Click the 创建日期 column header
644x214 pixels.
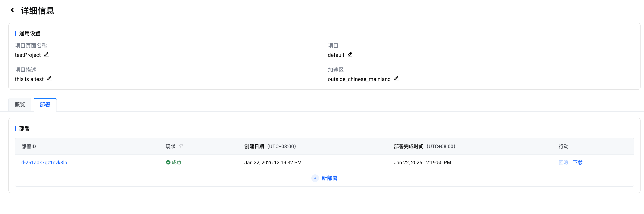pos(270,146)
